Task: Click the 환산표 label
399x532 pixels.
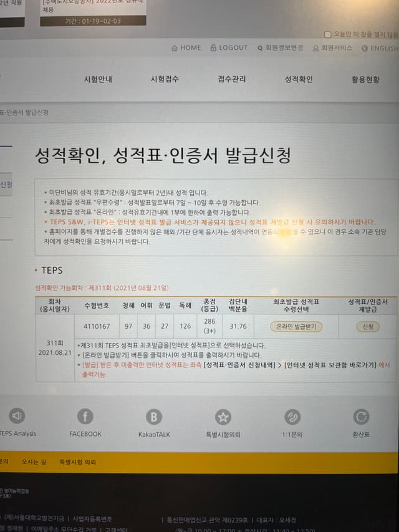Action: pos(361,434)
